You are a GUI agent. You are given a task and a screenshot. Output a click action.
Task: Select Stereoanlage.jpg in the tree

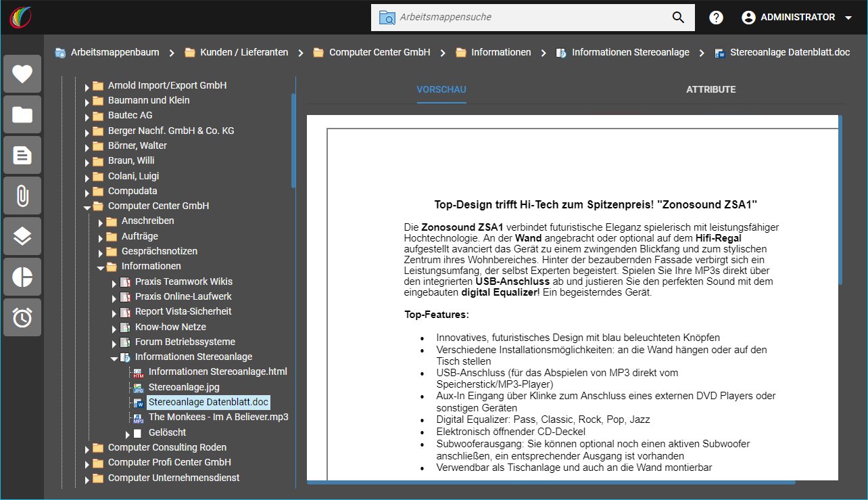[184, 387]
